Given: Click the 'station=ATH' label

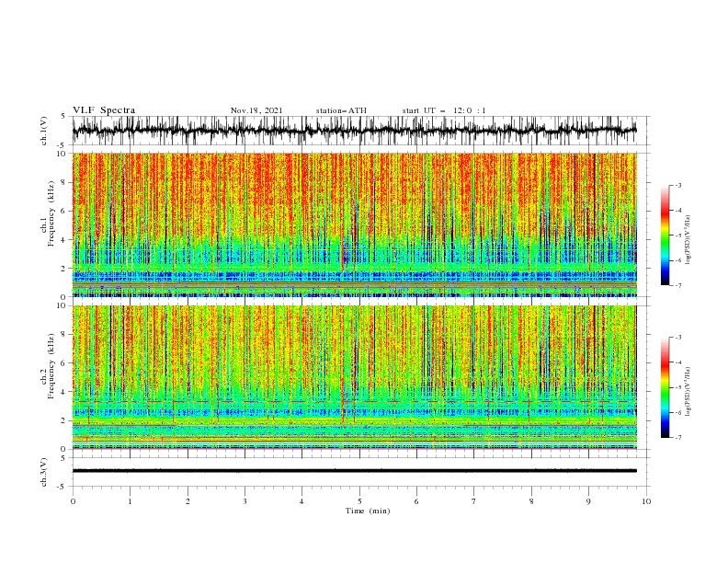Looking at the screenshot, I should point(341,110).
